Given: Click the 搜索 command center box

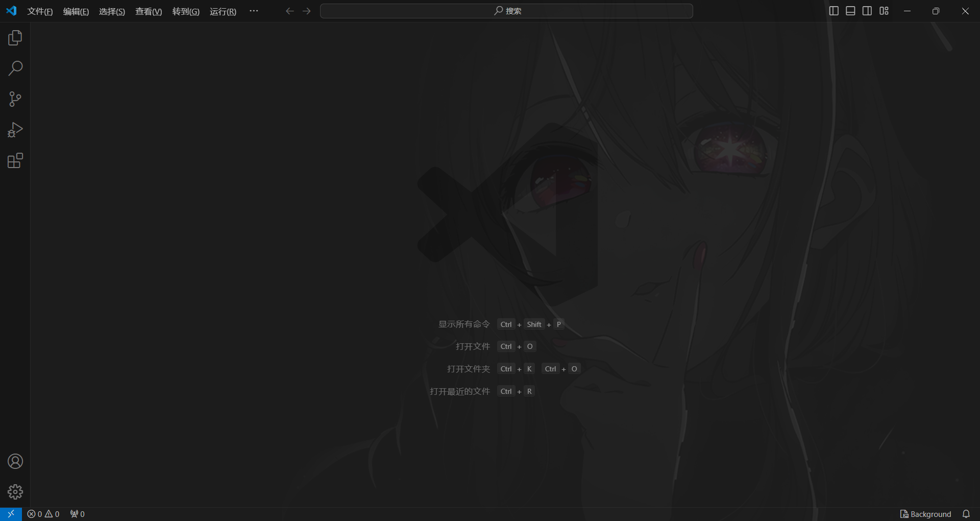Looking at the screenshot, I should (x=506, y=11).
